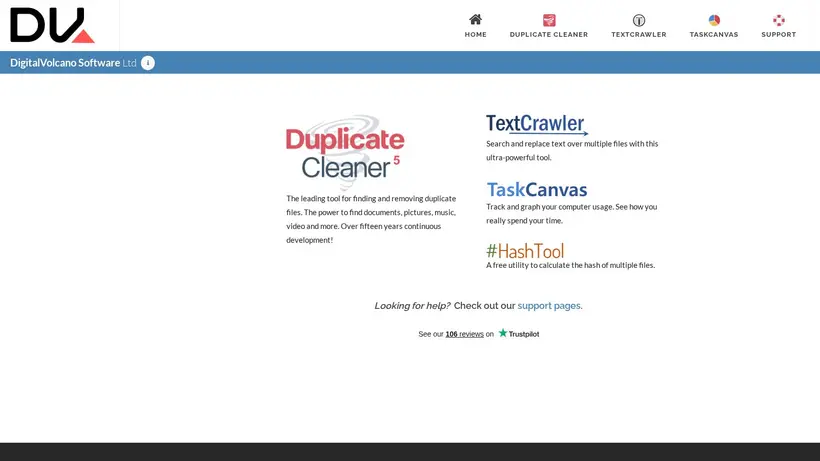Click the Support lifebuoy icon
This screenshot has height=461, width=820.
coord(779,20)
